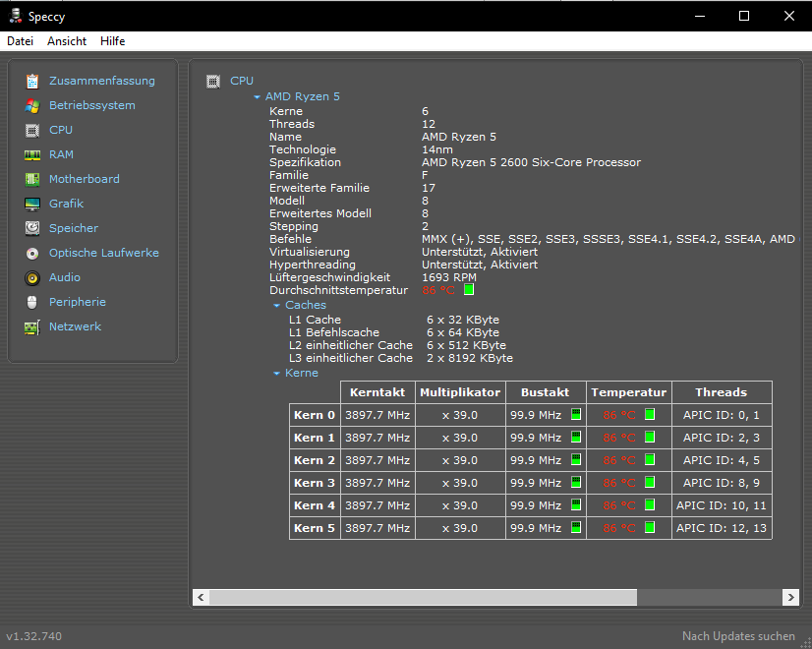Click the Speccy title bar app icon
Image resolution: width=812 pixels, height=649 pixels.
coord(16,16)
